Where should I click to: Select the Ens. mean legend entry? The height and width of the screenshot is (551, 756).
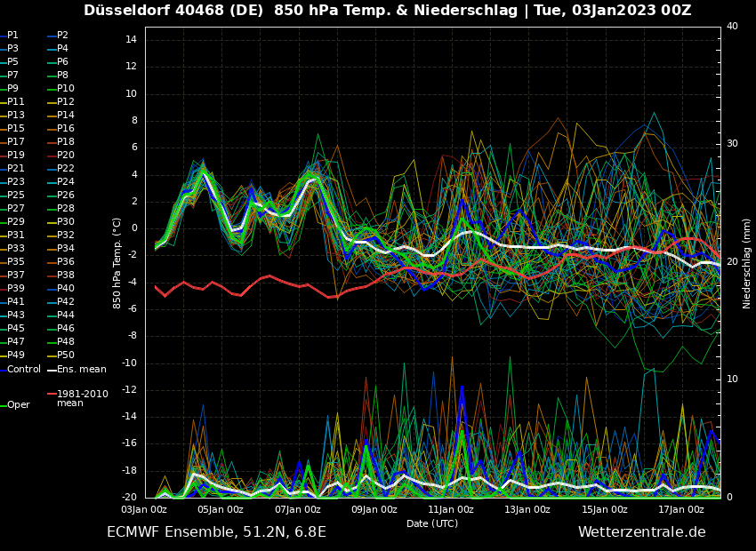click(81, 369)
